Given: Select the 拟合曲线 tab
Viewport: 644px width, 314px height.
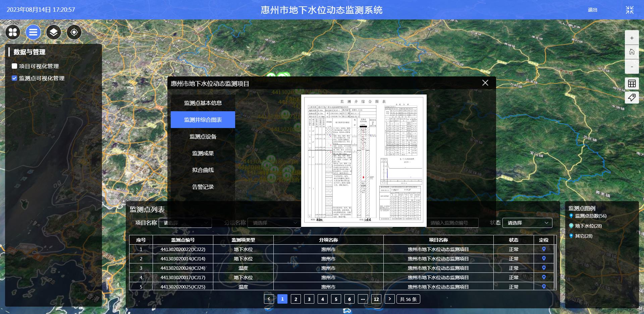Looking at the screenshot, I should [203, 170].
